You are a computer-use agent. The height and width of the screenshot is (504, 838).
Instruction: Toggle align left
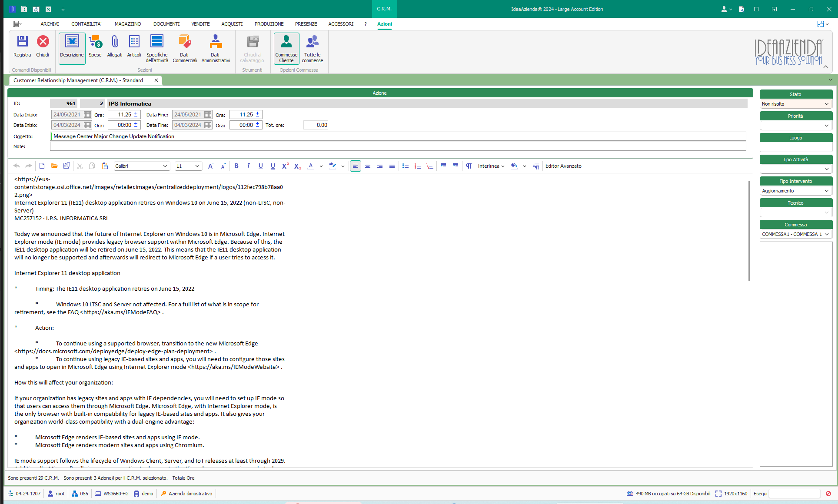[356, 166]
